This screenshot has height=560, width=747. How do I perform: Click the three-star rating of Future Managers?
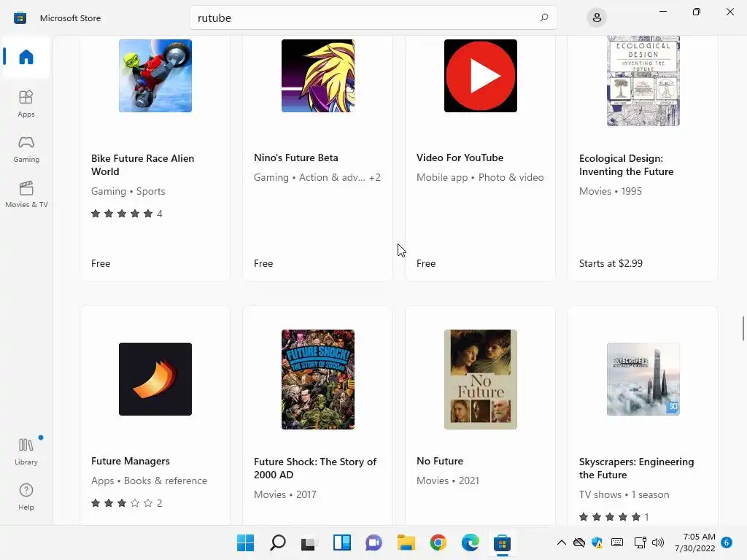(126, 503)
